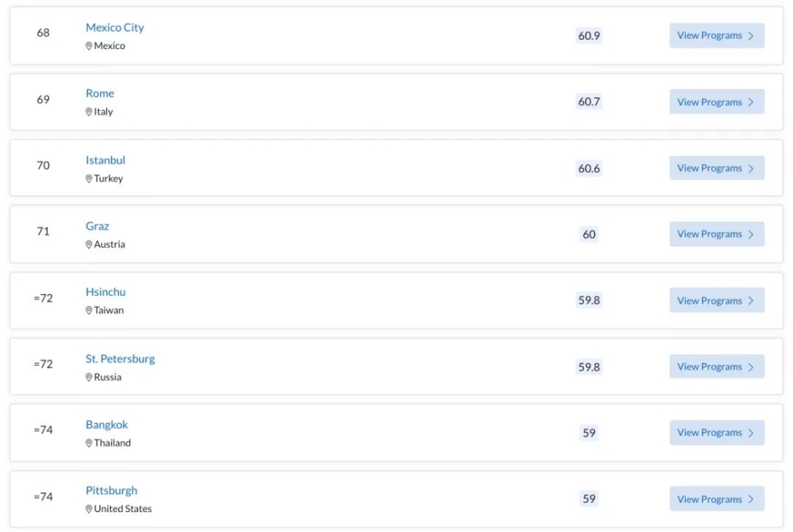Click the chevron in Hsinchu's View Programs button
Viewport: 793px width, 532px height.
click(x=751, y=300)
